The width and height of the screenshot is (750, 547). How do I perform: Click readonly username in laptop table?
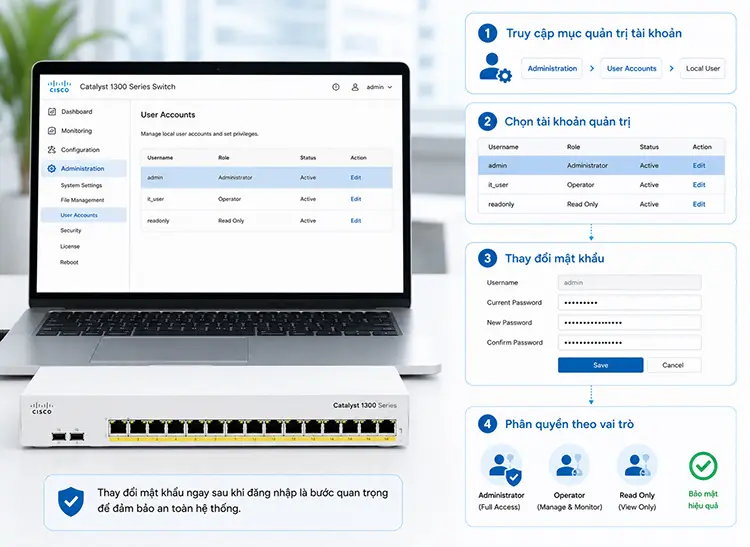click(x=158, y=220)
